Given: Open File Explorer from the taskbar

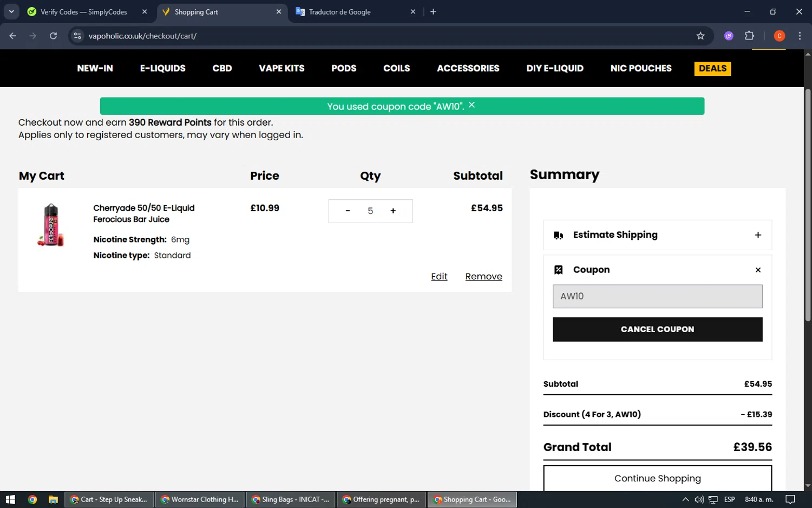Looking at the screenshot, I should 53,499.
